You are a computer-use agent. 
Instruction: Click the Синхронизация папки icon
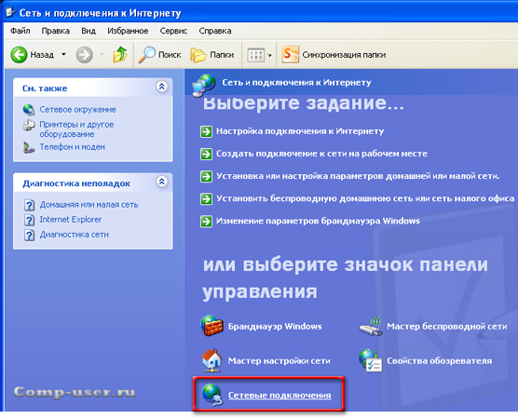pos(291,55)
